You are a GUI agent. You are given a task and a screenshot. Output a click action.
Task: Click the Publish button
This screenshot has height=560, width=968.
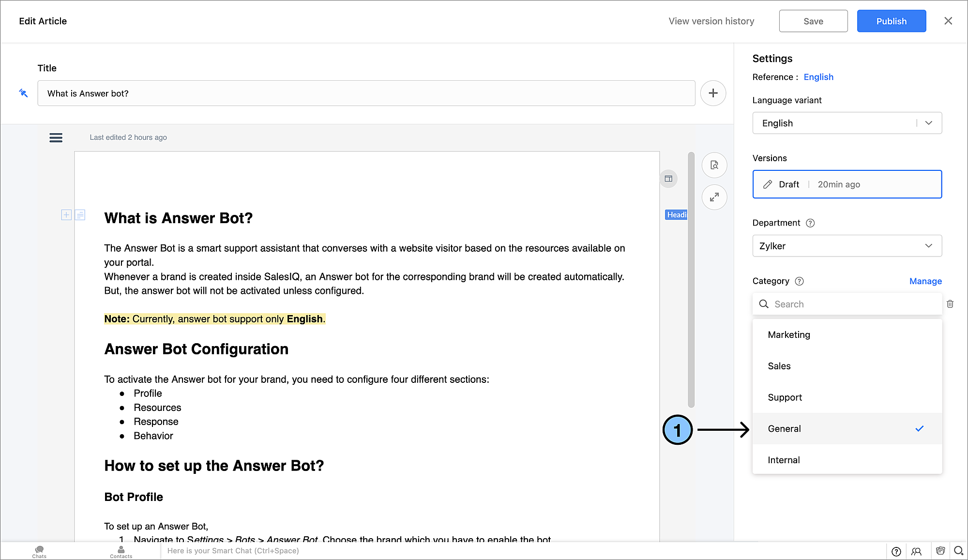[891, 21]
